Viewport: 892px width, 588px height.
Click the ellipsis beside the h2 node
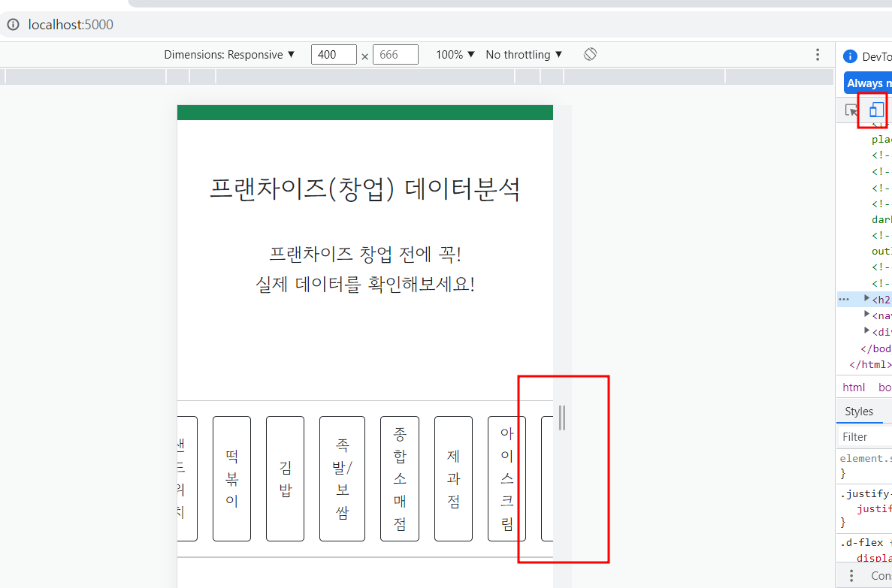click(844, 299)
